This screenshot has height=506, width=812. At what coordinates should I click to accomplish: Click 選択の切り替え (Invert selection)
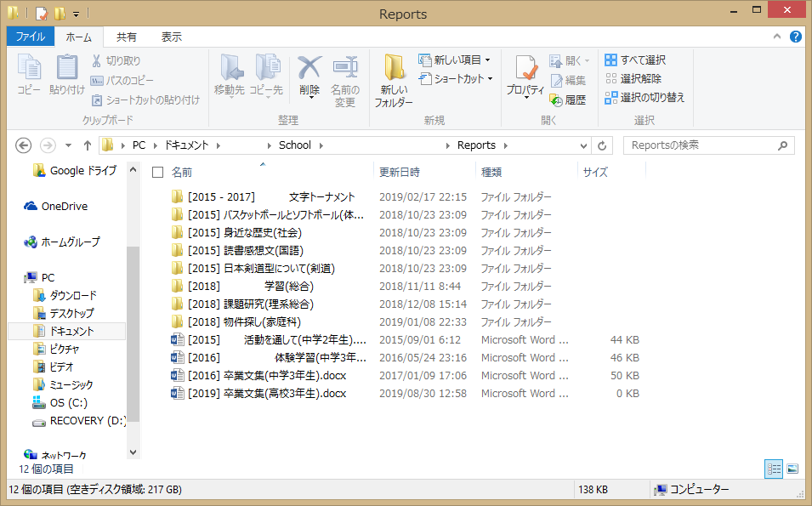[644, 98]
